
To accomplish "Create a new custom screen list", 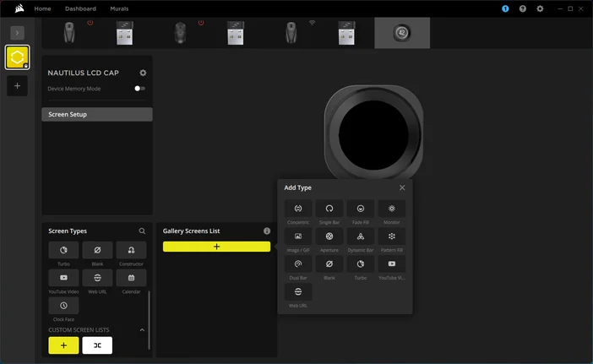I will (x=63, y=345).
